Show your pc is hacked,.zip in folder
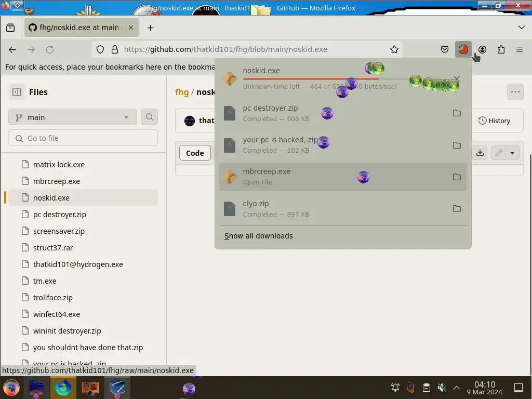This screenshot has height=399, width=532. (x=457, y=145)
